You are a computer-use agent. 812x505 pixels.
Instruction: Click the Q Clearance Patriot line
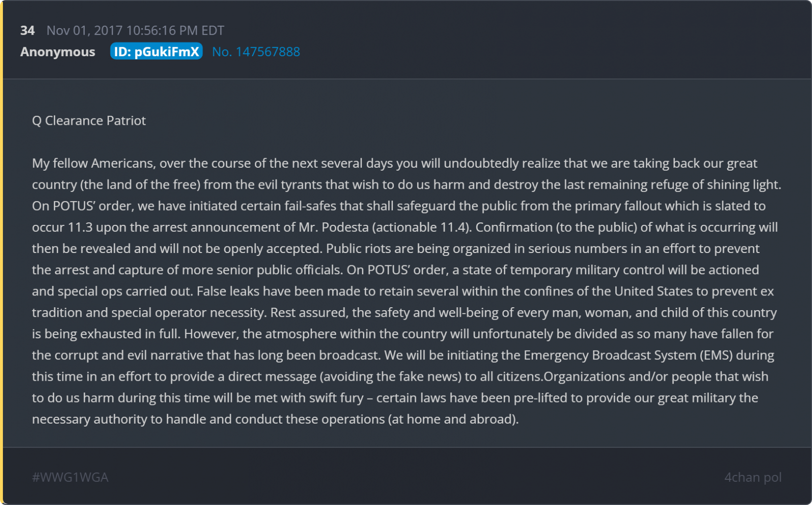89,121
